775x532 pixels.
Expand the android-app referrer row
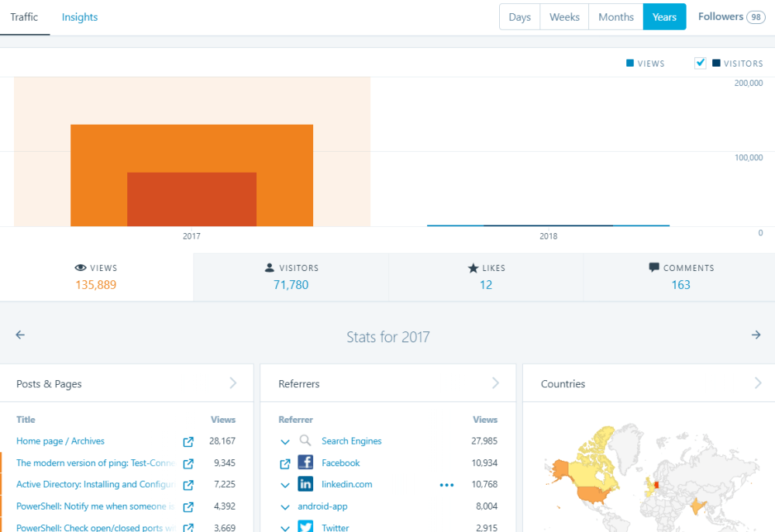pos(285,507)
